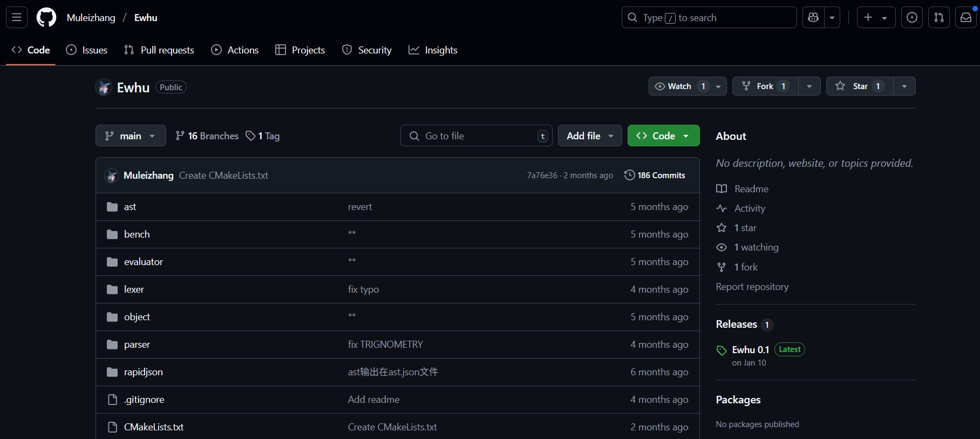Switch to the Issues tab
Image resolution: width=980 pixels, height=439 pixels.
[x=87, y=50]
